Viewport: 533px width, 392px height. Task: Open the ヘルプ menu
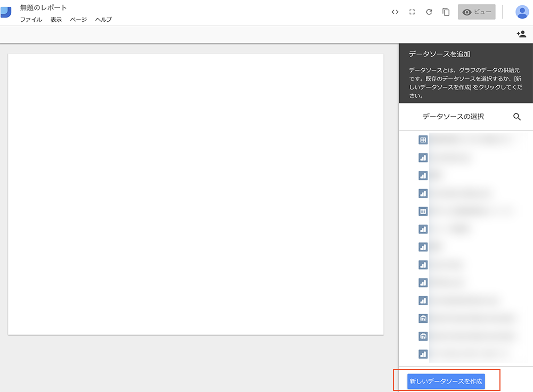coord(103,20)
